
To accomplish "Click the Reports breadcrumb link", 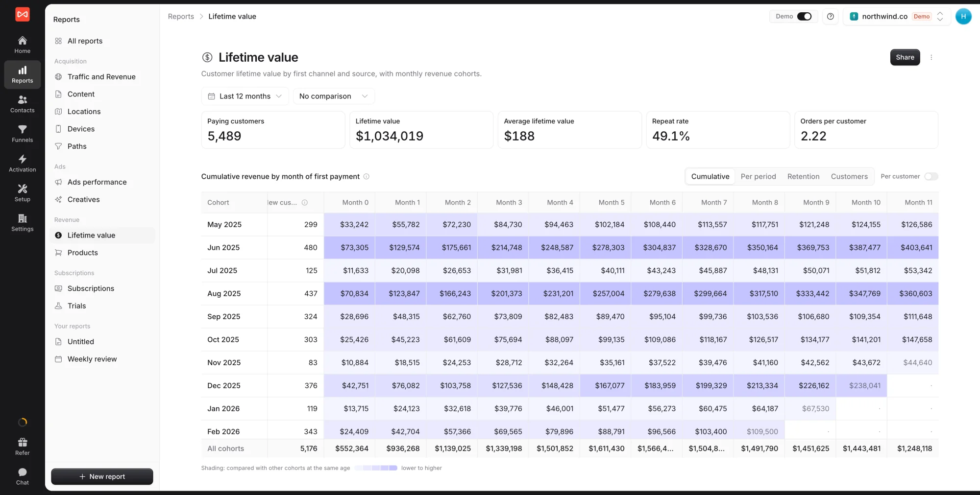I will pyautogui.click(x=181, y=16).
